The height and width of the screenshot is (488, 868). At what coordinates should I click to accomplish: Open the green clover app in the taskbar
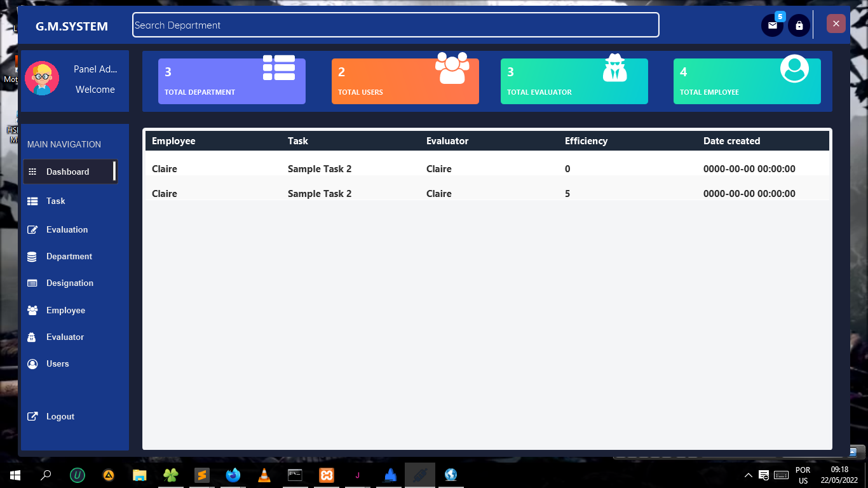point(171,475)
